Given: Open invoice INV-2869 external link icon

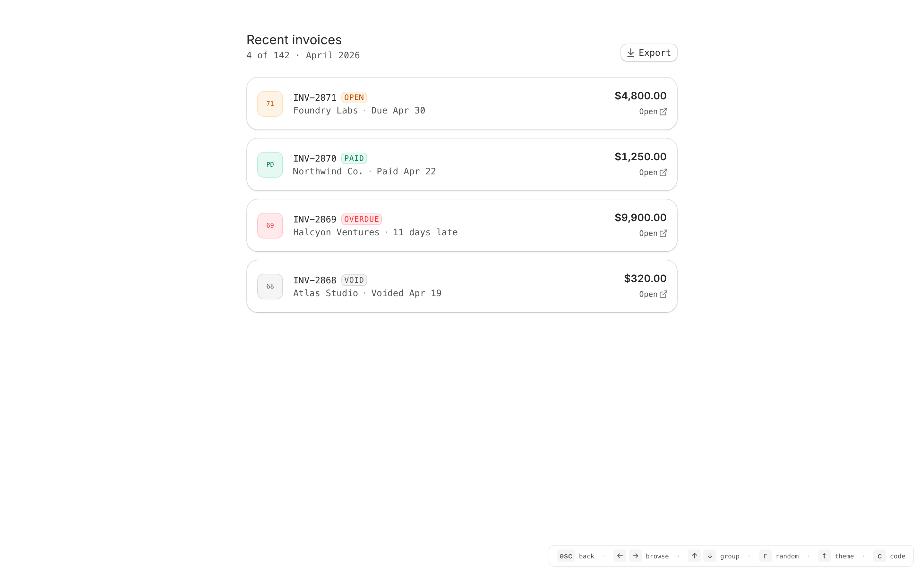Looking at the screenshot, I should point(663,233).
